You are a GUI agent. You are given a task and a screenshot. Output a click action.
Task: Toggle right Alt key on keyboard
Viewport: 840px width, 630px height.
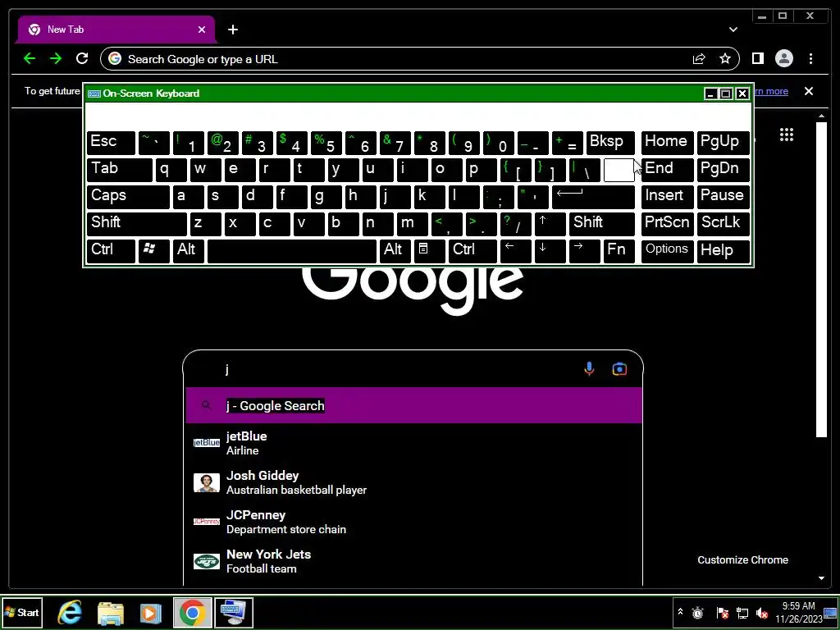(395, 250)
